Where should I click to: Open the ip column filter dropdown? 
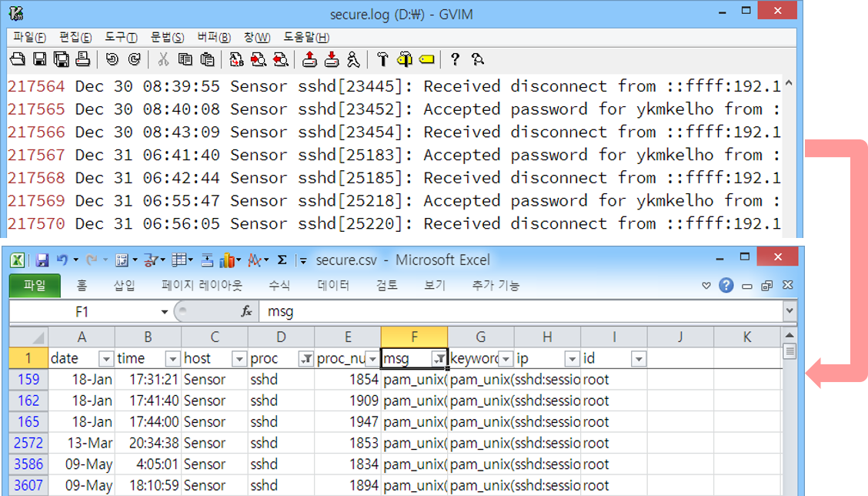point(573,359)
